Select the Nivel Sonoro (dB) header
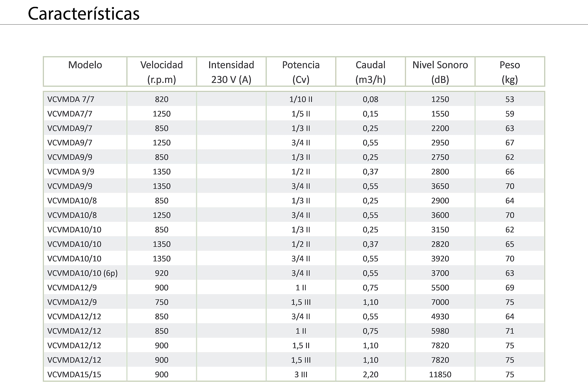The height and width of the screenshot is (386, 588). (440, 72)
